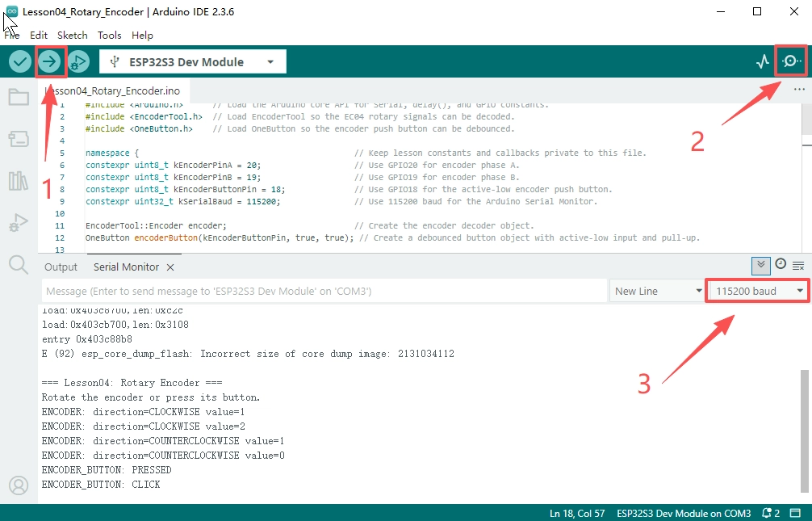Close the Serial Monitor tab
The height and width of the screenshot is (521, 812).
(170, 267)
